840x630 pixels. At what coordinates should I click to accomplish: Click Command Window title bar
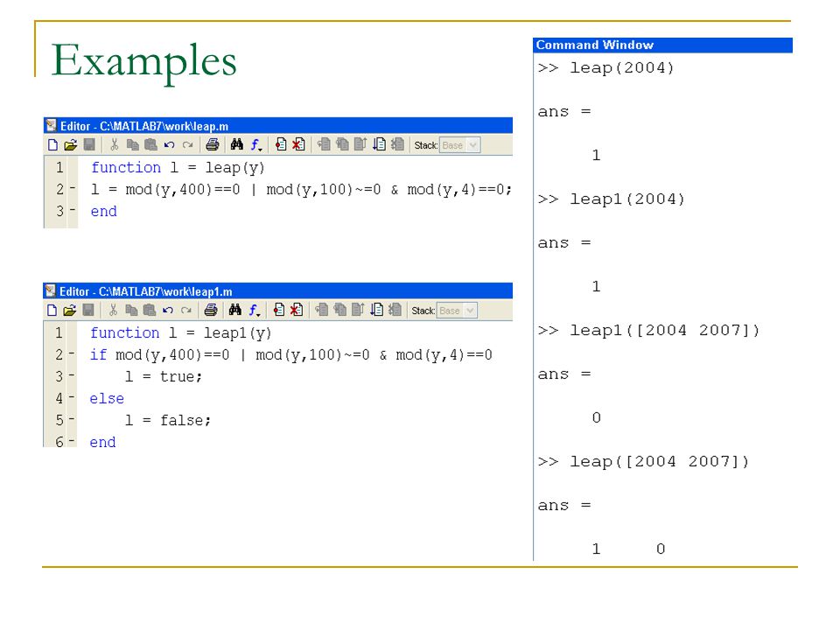click(x=662, y=45)
